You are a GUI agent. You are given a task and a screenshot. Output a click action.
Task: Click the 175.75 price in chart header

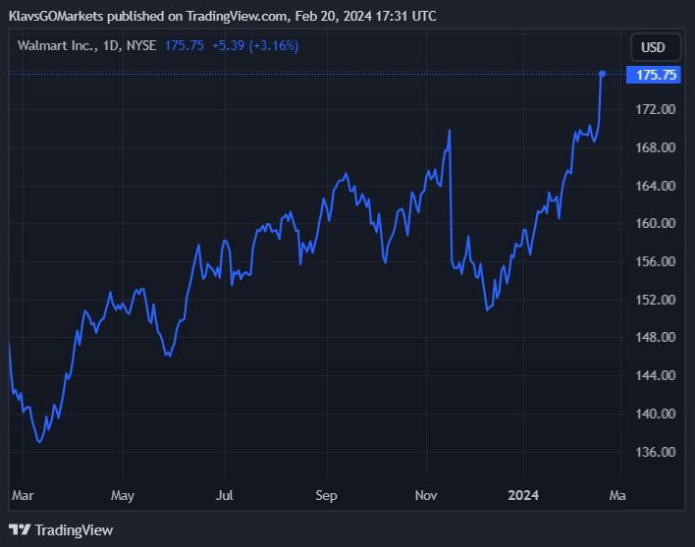pos(184,46)
